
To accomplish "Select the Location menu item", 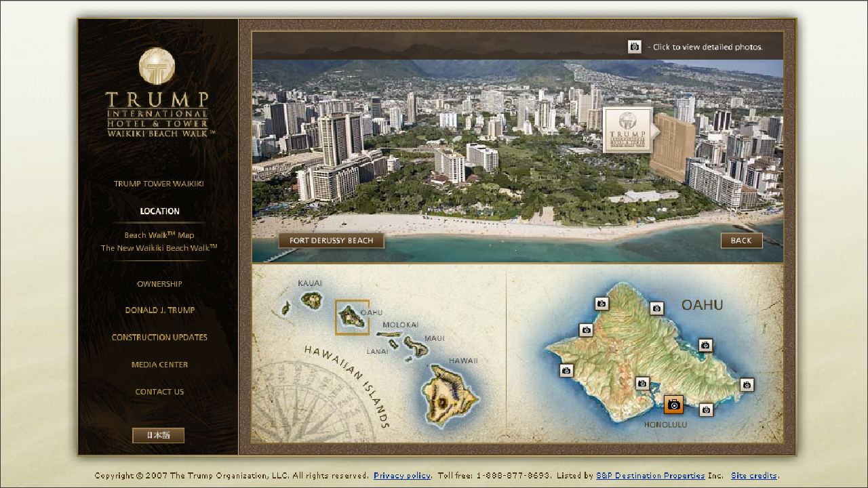I will coord(160,211).
